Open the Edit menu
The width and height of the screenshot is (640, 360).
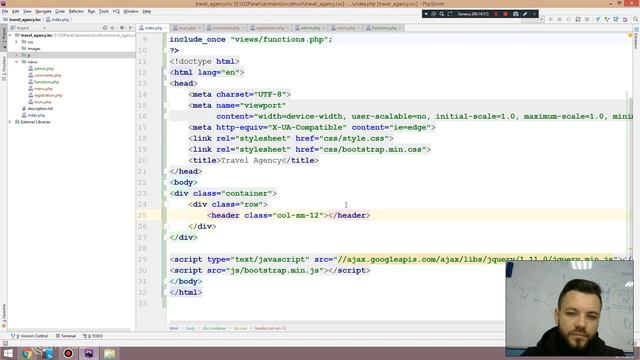[16, 11]
